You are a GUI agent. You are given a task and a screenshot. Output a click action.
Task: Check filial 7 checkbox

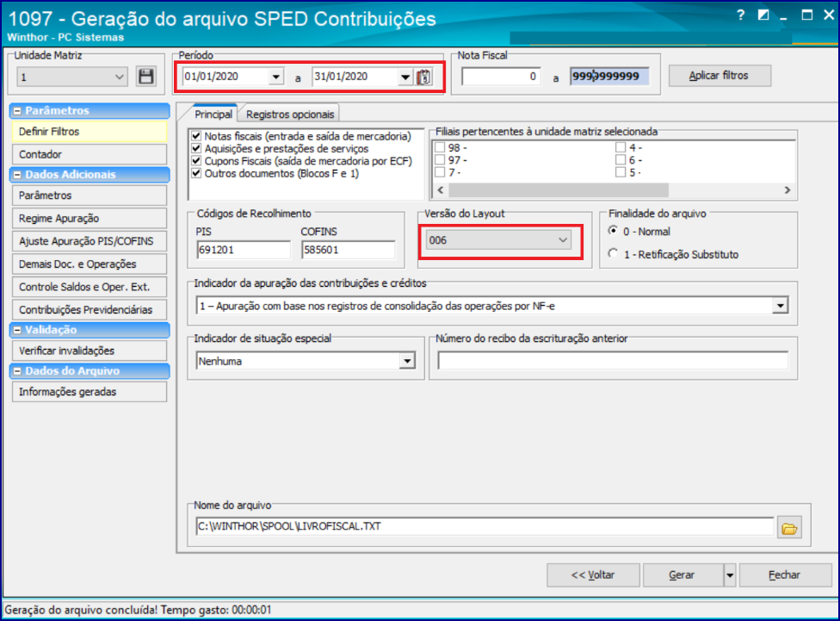pos(440,172)
